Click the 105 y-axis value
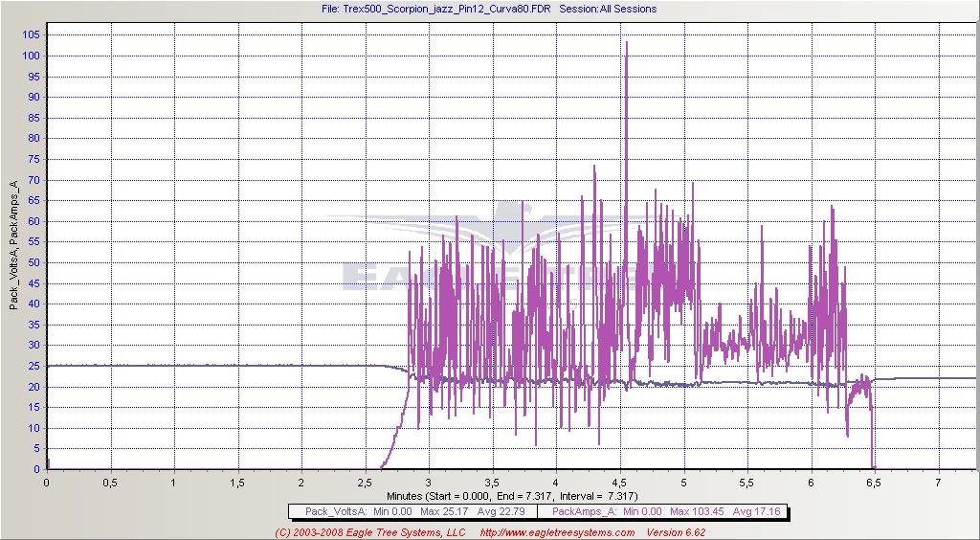Viewport: 980px width, 540px height. (x=32, y=35)
